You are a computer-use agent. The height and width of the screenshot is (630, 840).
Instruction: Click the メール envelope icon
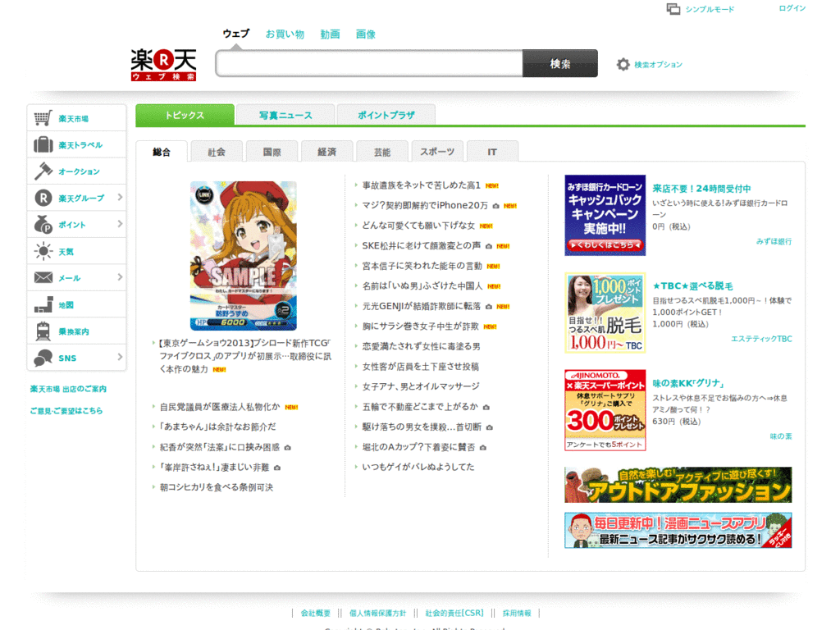43,277
